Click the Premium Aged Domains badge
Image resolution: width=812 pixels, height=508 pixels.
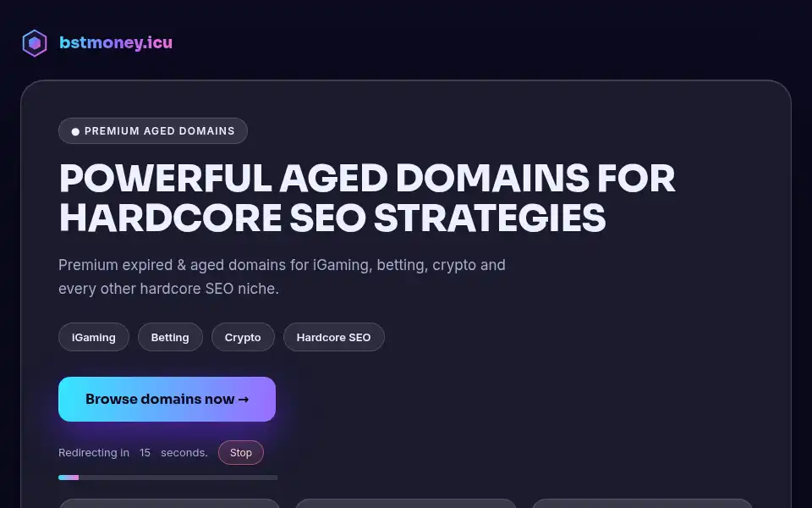[153, 130]
